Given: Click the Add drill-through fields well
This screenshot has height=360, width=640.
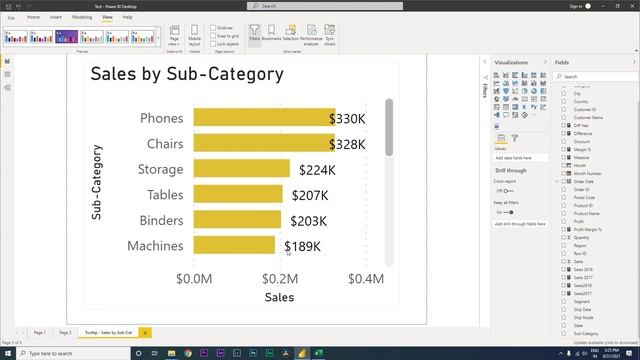Looking at the screenshot, I should (x=520, y=224).
